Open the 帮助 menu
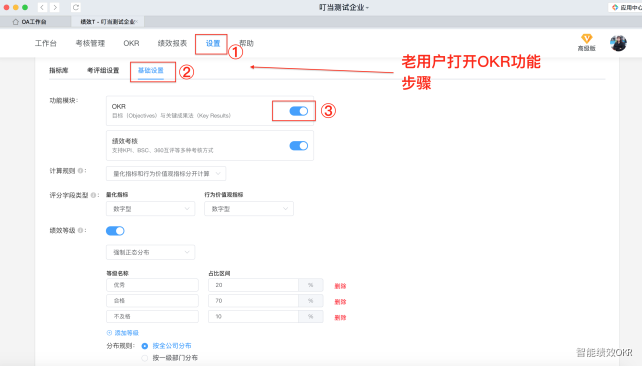The image size is (642, 366). (x=246, y=43)
